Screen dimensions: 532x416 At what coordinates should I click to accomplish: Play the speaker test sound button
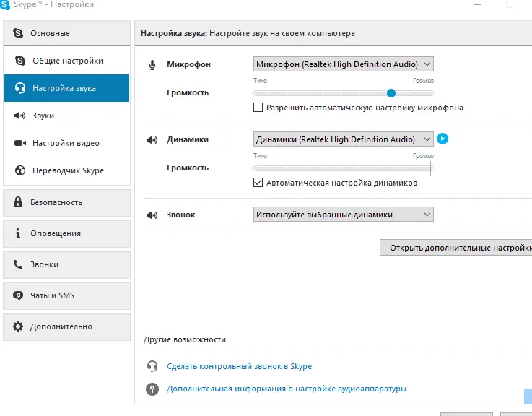click(x=442, y=139)
